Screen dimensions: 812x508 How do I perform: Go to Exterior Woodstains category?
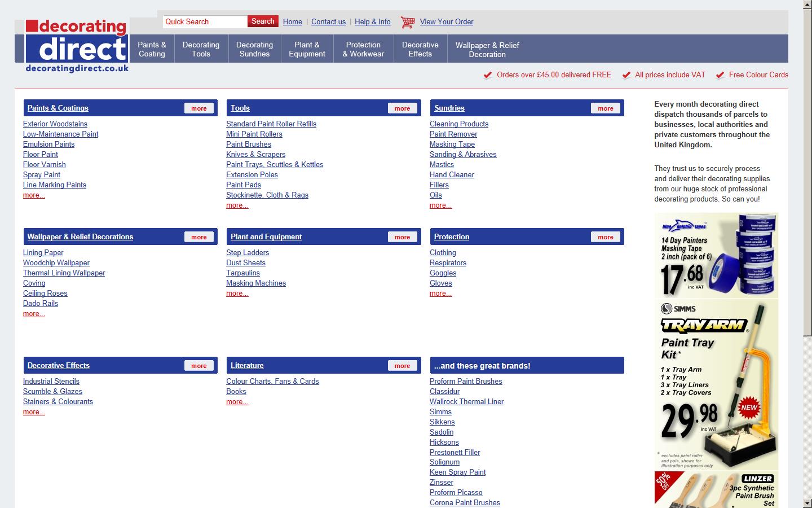pos(55,124)
